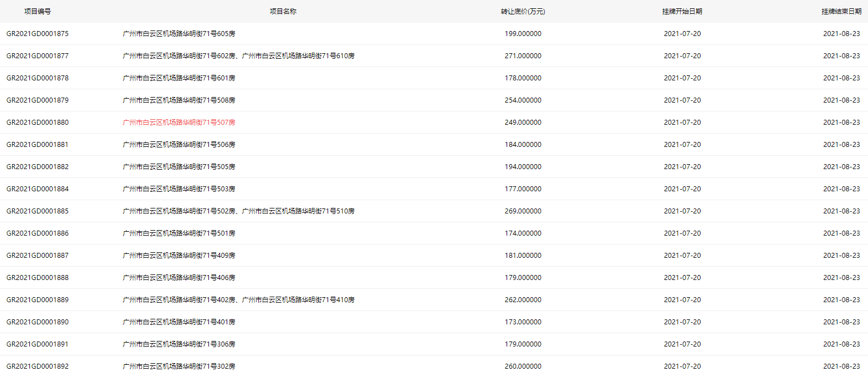Screen dimensions: 868x382
Task: Click the 华明街71号506房 project link
Action: (178, 145)
